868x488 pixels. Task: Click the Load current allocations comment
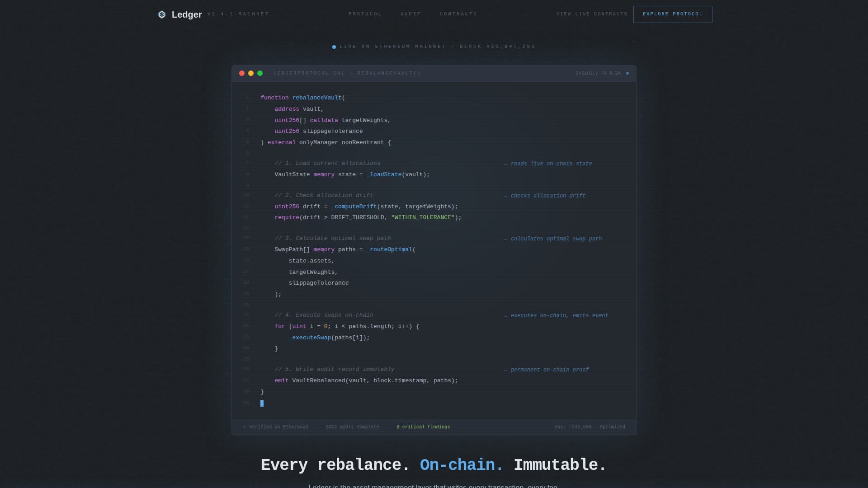click(x=327, y=163)
